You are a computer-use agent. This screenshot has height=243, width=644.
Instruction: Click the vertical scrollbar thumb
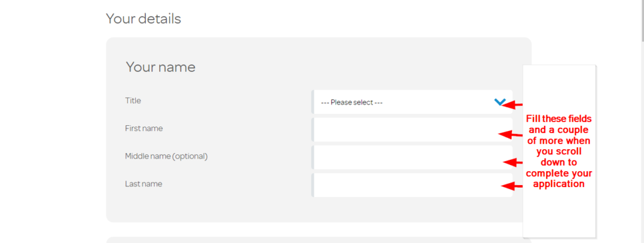pyautogui.click(x=641, y=21)
